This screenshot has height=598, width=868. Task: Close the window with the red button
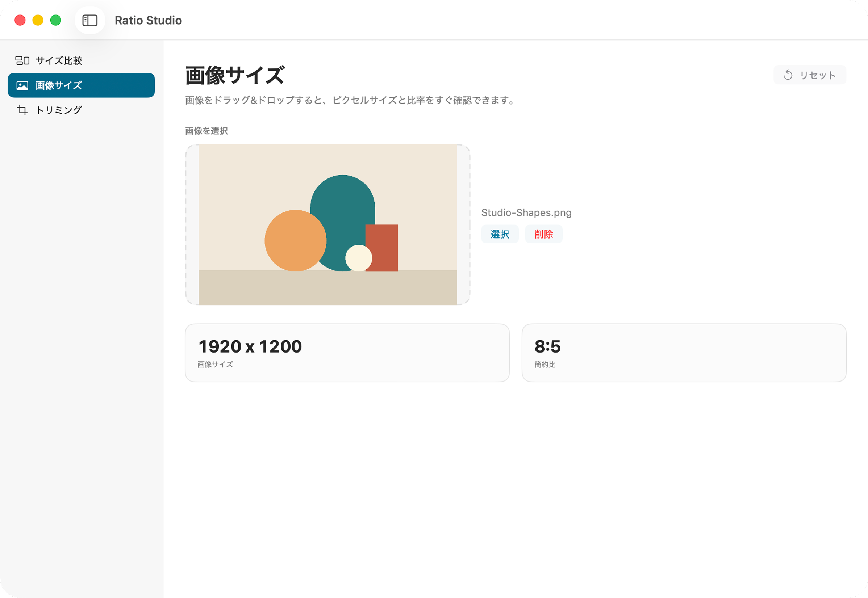point(20,20)
